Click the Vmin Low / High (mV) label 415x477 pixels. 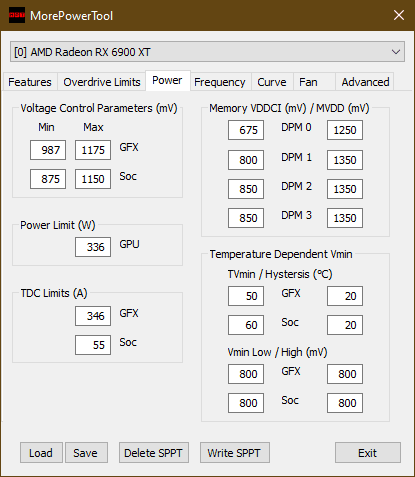click(x=277, y=352)
